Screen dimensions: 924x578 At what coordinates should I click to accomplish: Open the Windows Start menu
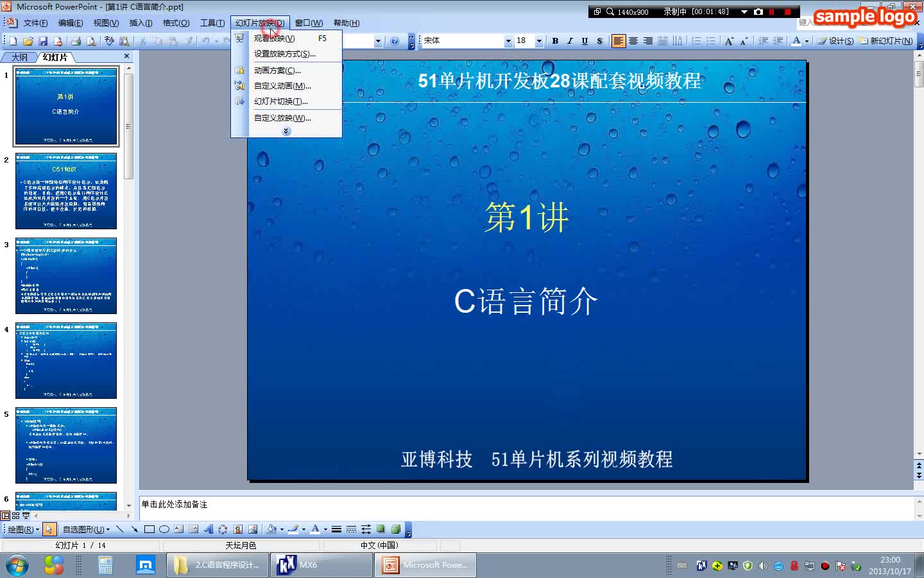[17, 565]
